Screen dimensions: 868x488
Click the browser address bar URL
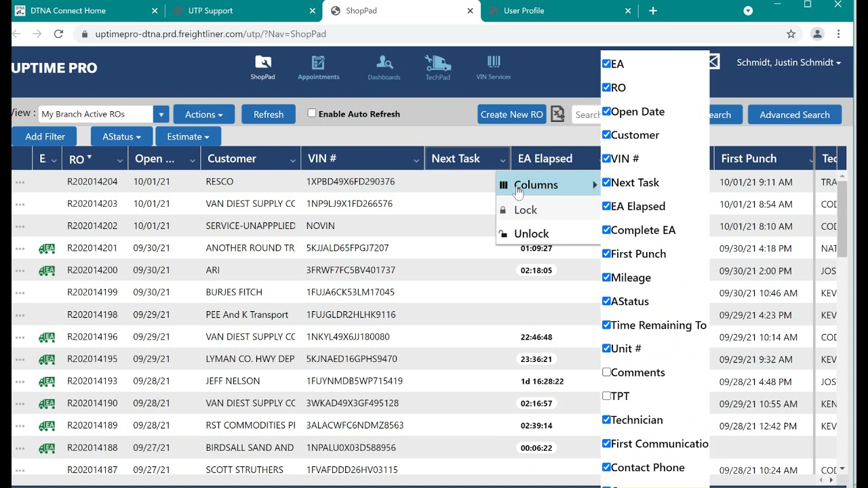tap(210, 34)
